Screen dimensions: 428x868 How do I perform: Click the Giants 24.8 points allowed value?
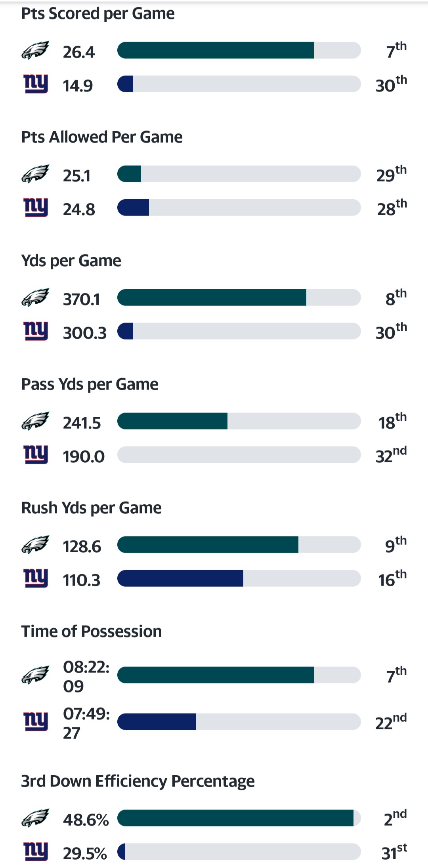(79, 209)
